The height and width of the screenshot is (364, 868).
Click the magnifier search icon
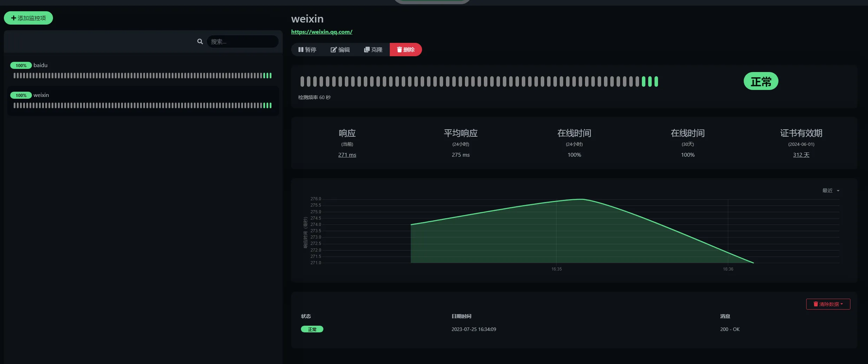(200, 41)
